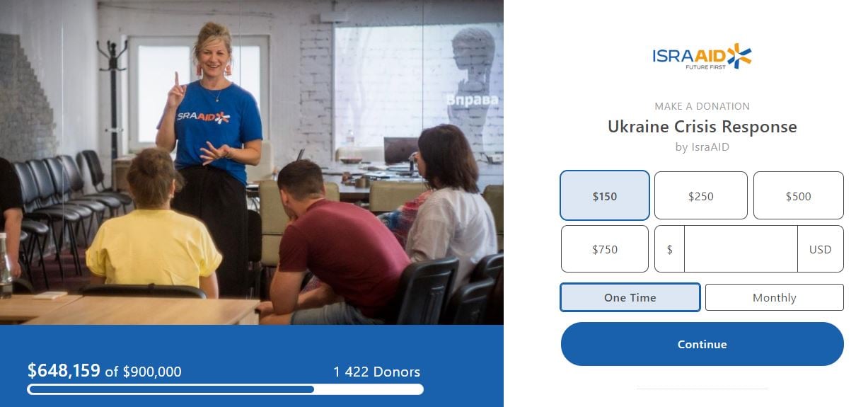Screen dimensions: 868x407
Task: Click the dollar sign prefix of custom amount
Action: coord(670,249)
